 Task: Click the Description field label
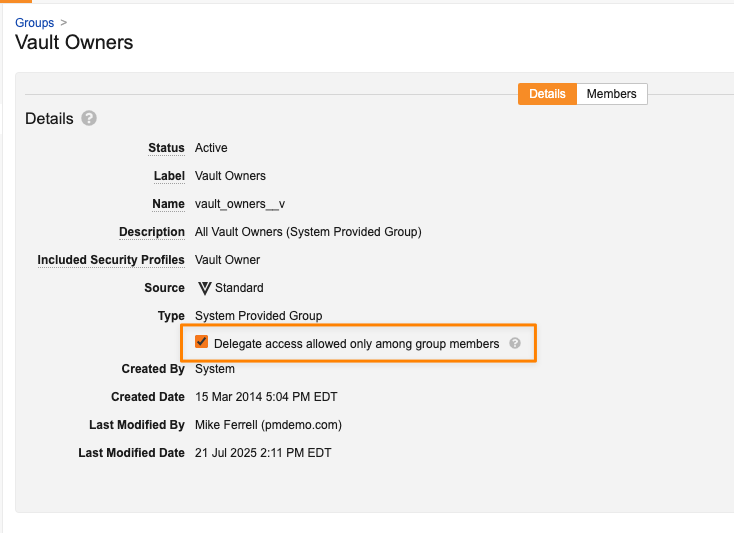(152, 232)
